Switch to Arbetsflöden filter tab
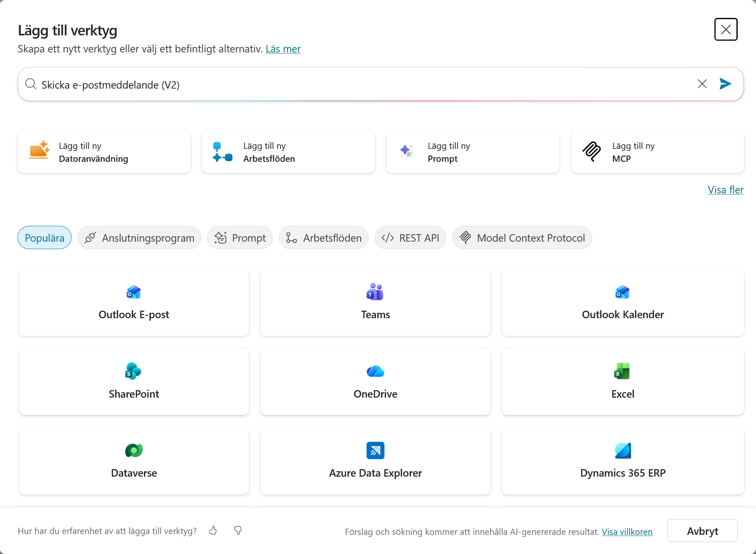Viewport: 756px width, 554px height. [x=324, y=237]
